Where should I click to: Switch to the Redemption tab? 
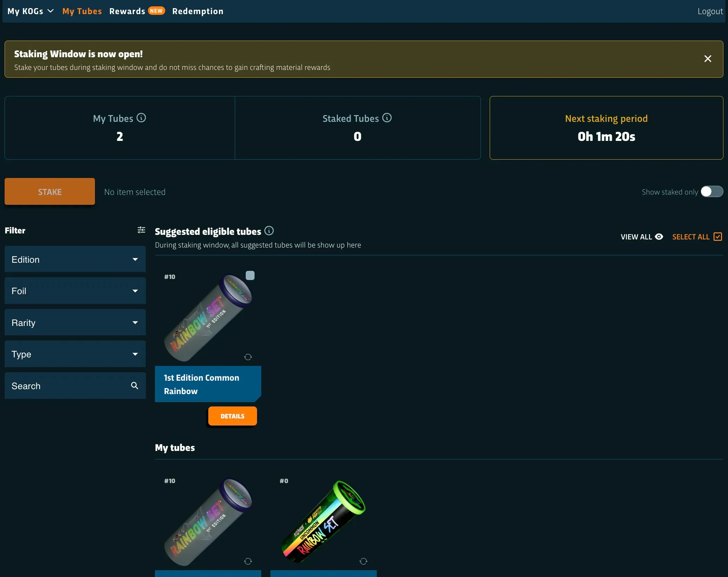[x=198, y=11]
